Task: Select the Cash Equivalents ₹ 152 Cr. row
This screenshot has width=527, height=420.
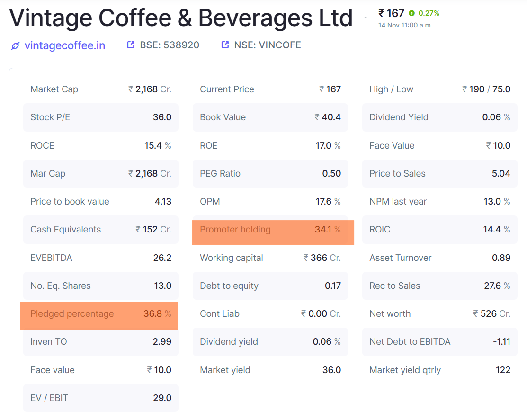Action: (x=101, y=230)
